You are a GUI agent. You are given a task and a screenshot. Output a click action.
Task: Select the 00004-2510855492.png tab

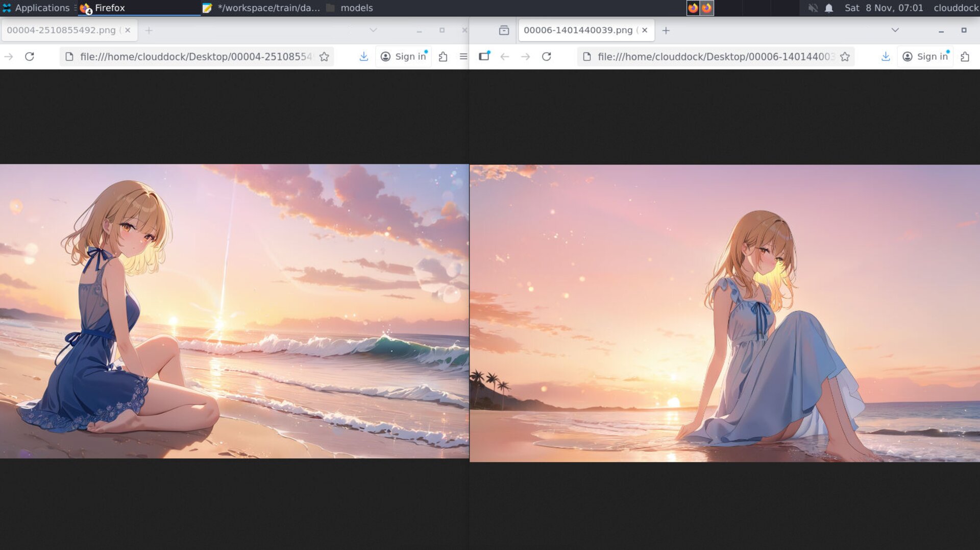coord(61,31)
